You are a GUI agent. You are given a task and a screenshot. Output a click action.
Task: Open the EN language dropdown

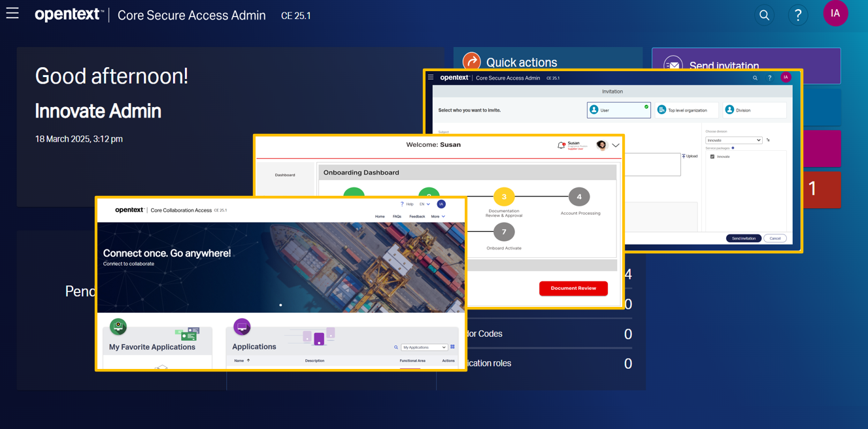tap(425, 204)
